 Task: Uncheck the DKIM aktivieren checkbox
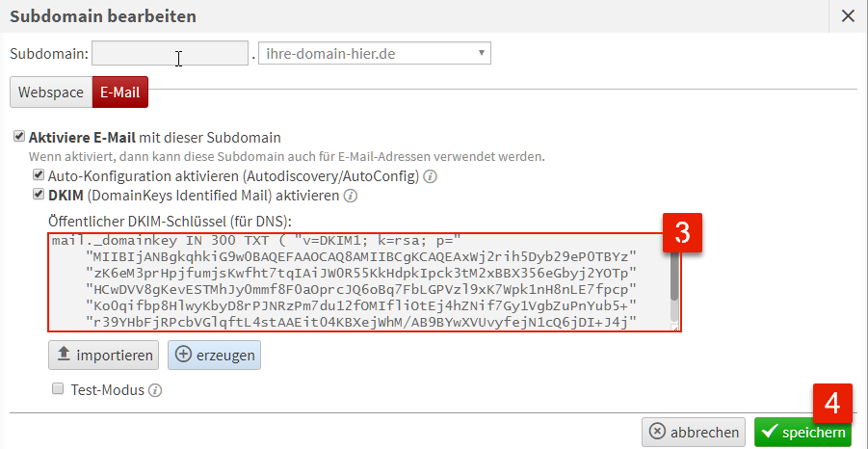click(x=39, y=195)
